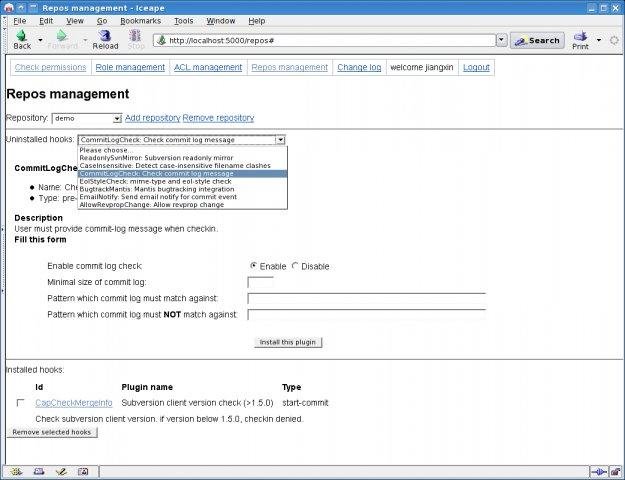Open the Back history dropdown arrow
Image resolution: width=625 pixels, height=480 pixels.
point(40,40)
